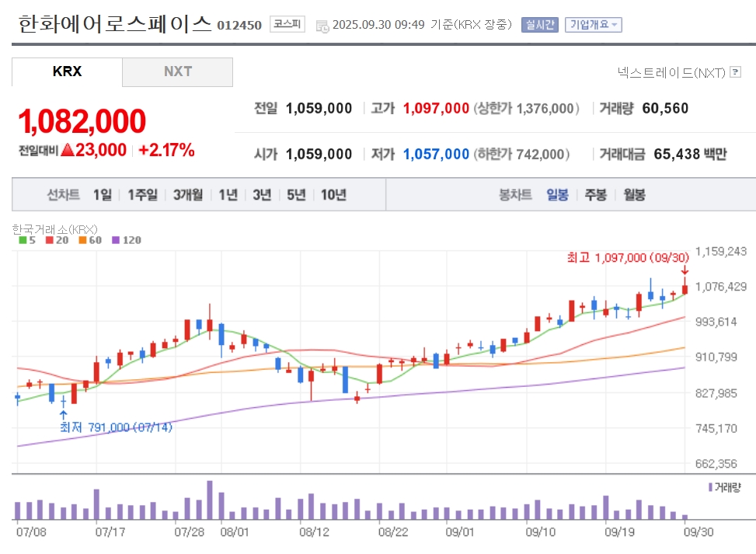Click the +2.17% change rate

[166, 150]
